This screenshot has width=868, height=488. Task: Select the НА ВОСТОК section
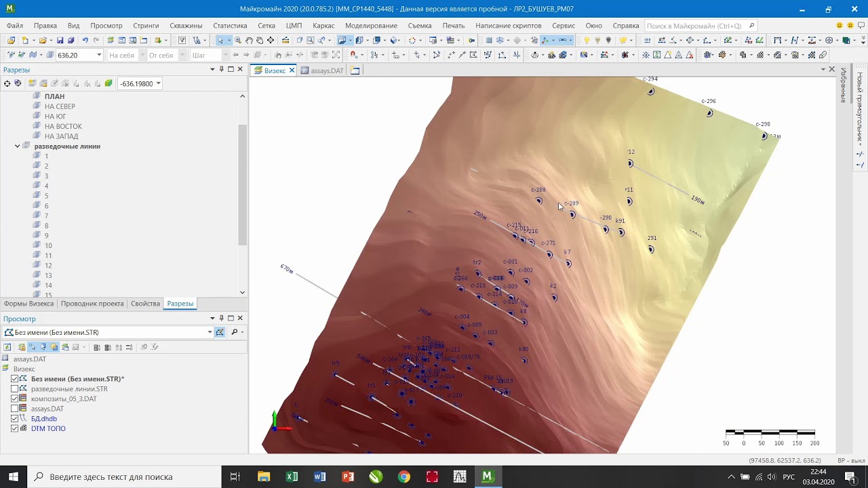click(63, 126)
